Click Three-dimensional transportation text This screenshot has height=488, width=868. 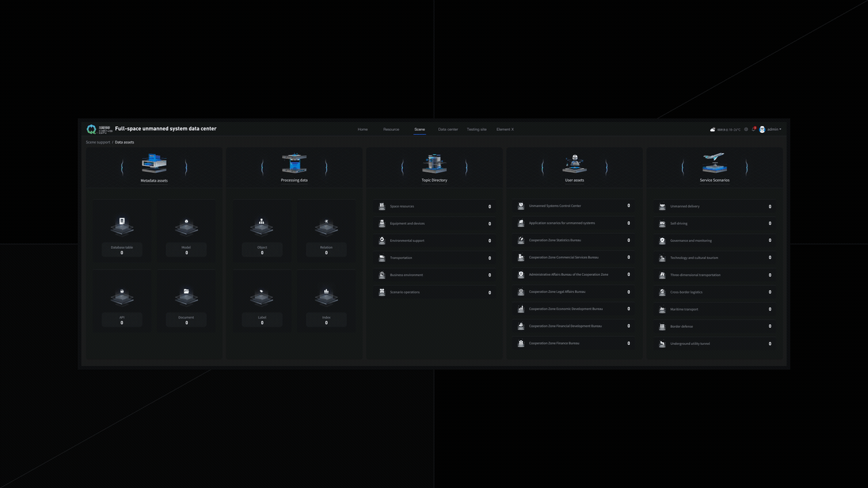click(x=696, y=275)
